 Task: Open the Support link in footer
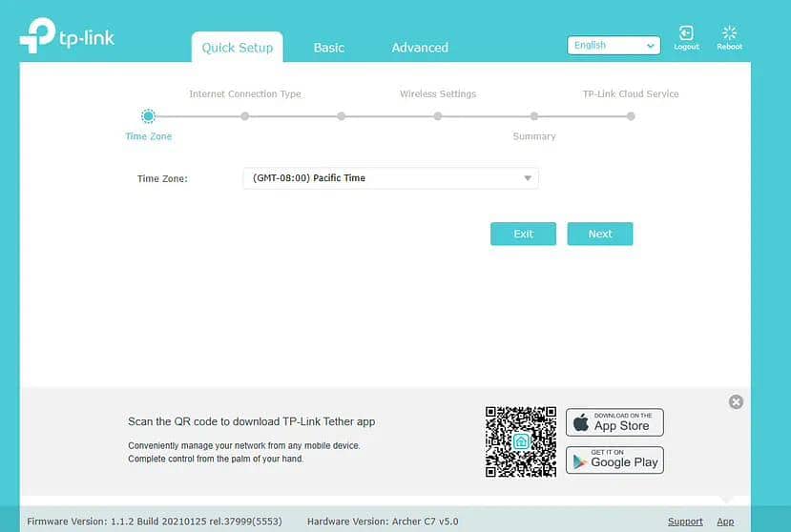tap(685, 522)
